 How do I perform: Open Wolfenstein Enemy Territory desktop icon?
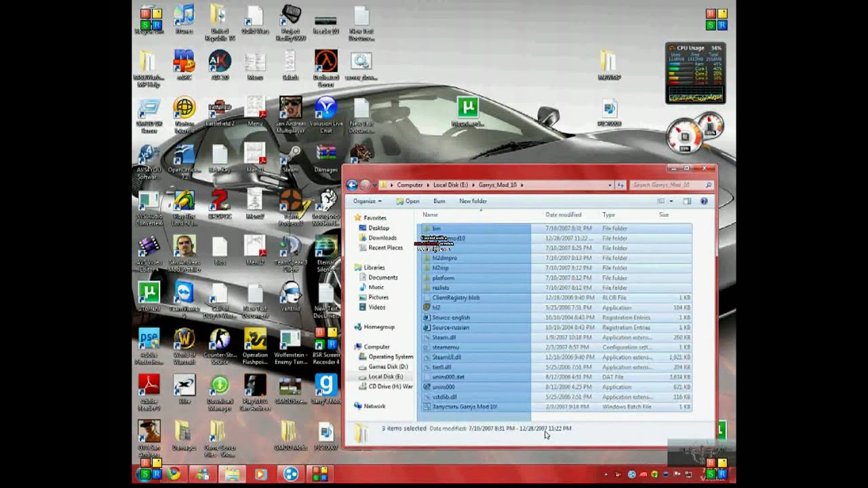coord(290,346)
